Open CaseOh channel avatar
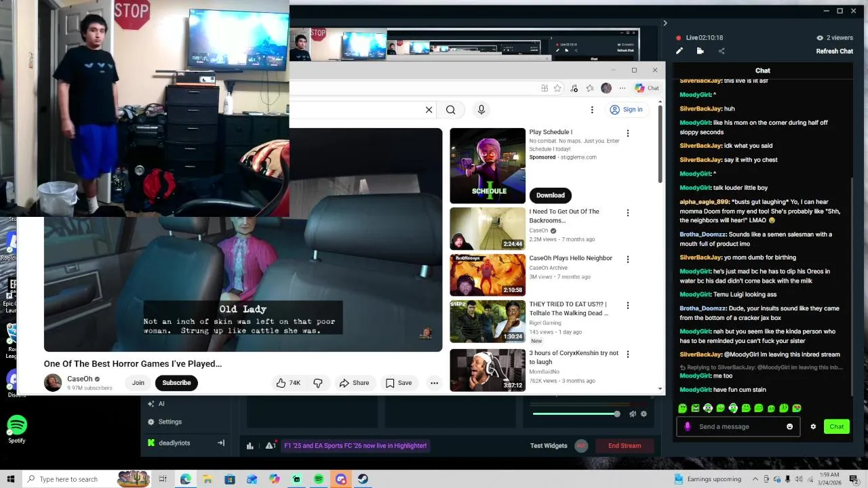 tap(53, 383)
